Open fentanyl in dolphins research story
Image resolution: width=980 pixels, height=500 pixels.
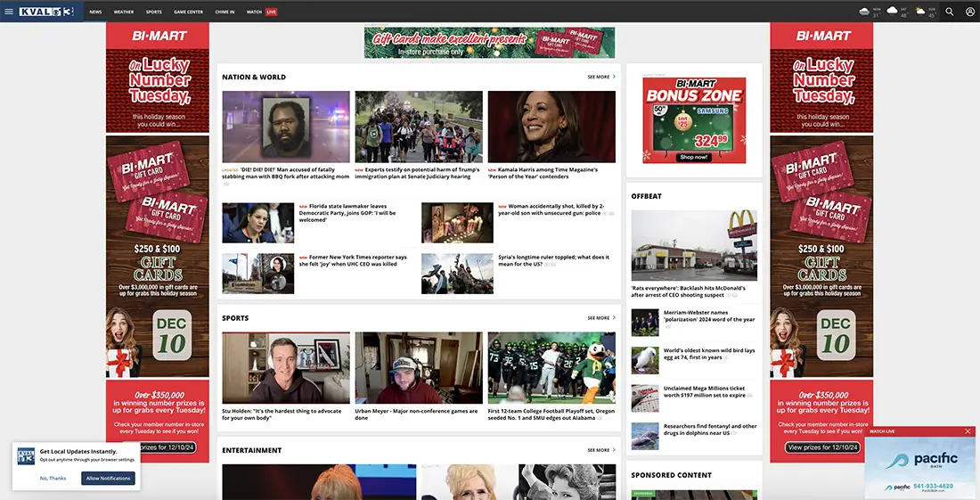click(x=710, y=430)
